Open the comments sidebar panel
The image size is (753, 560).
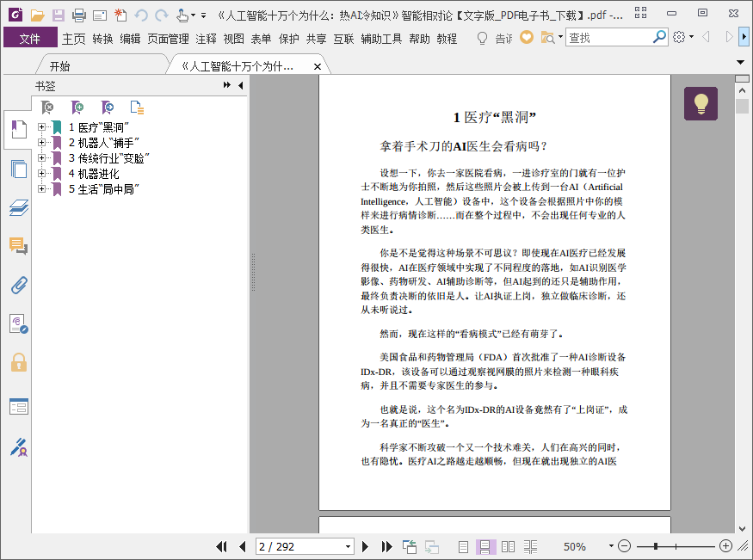19,246
